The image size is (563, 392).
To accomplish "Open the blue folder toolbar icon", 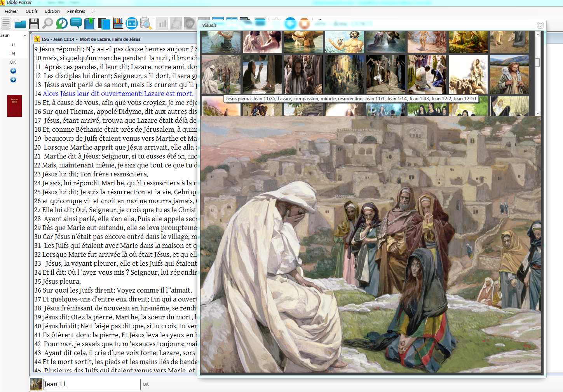I will (20, 24).
